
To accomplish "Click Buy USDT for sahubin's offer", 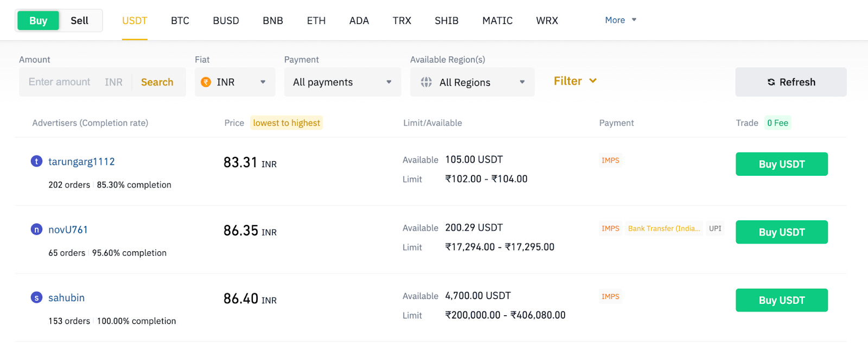I will pyautogui.click(x=781, y=300).
